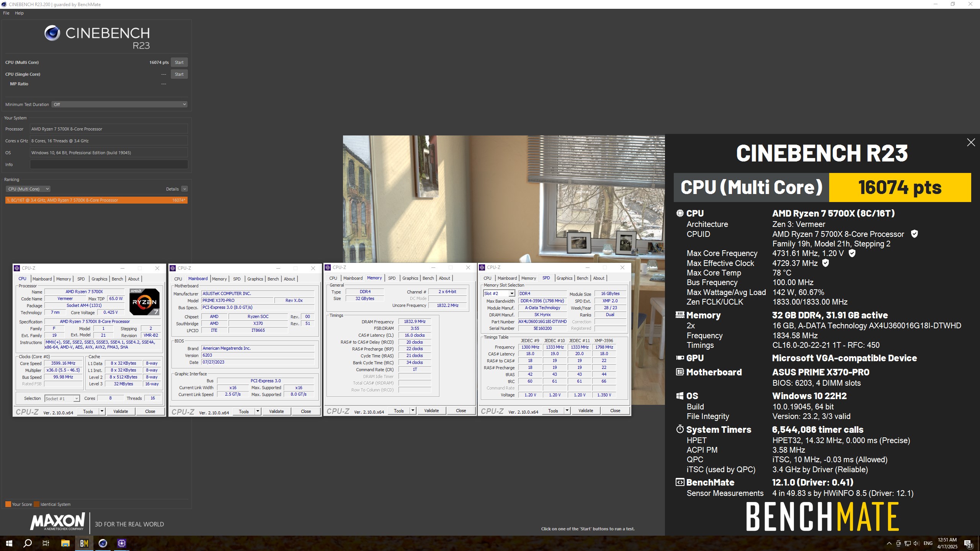This screenshot has width=980, height=551.
Task: Click the Processor name field in Cinebench
Action: [x=109, y=129]
